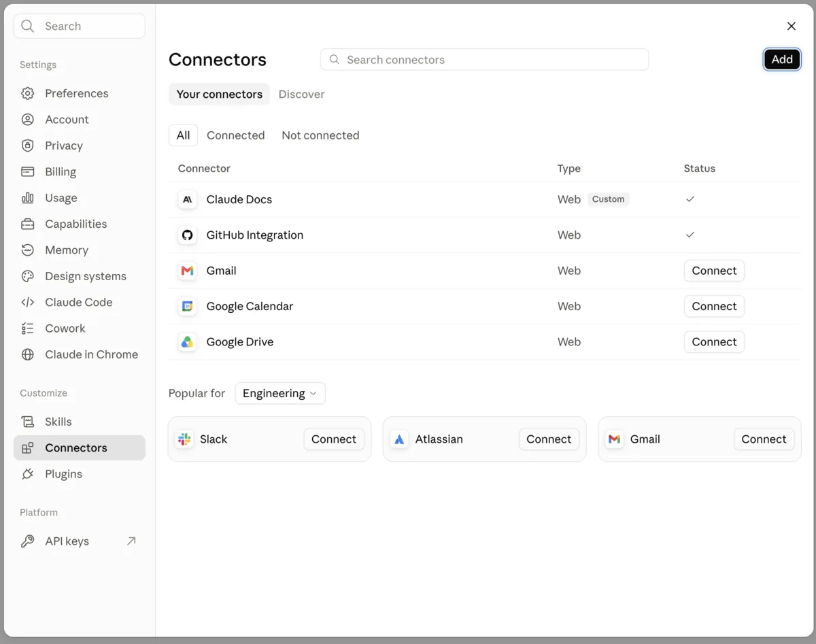The width and height of the screenshot is (816, 644).
Task: Open the Billing settings page
Action: click(x=80, y=172)
